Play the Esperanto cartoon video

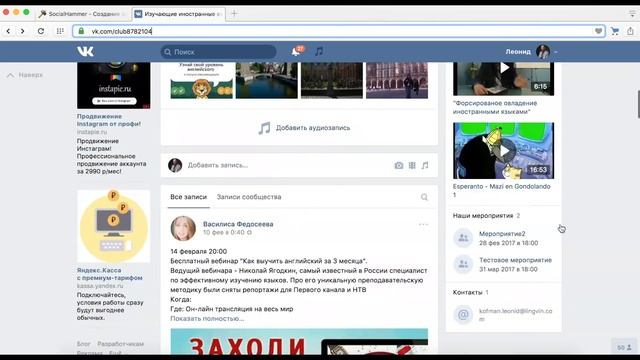coord(504,151)
